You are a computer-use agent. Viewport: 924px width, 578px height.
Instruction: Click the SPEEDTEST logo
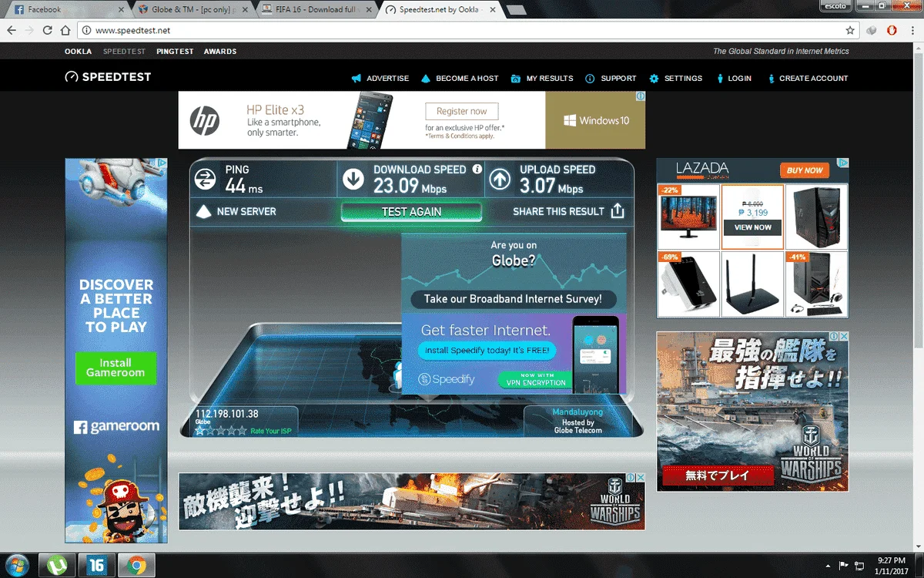click(x=108, y=77)
